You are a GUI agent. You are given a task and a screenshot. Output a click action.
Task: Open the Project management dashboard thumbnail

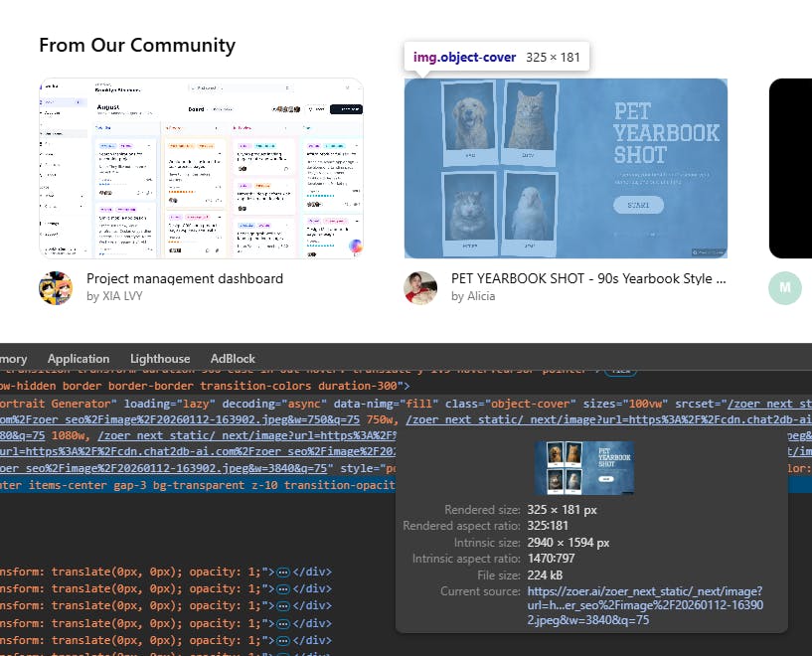click(x=202, y=168)
